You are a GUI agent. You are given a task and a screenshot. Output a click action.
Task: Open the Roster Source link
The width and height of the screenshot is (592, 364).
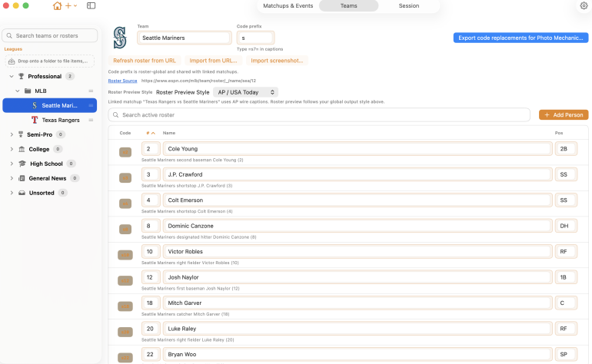[122, 81]
